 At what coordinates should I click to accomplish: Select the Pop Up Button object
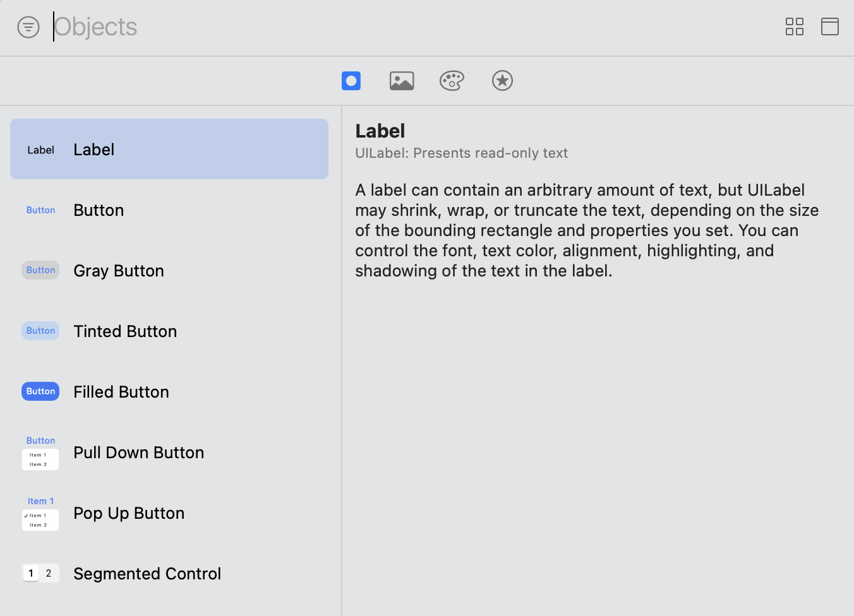click(x=169, y=513)
